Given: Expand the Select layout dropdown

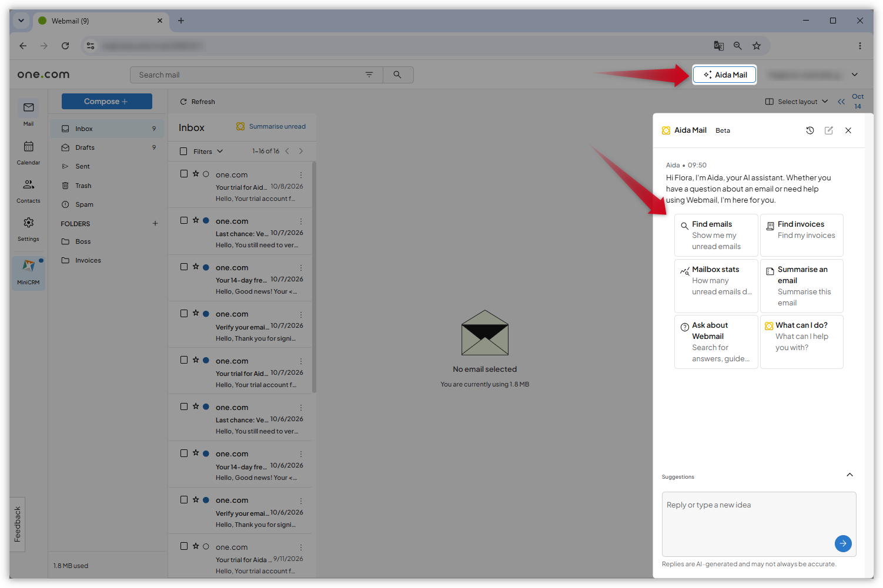Looking at the screenshot, I should coord(797,102).
